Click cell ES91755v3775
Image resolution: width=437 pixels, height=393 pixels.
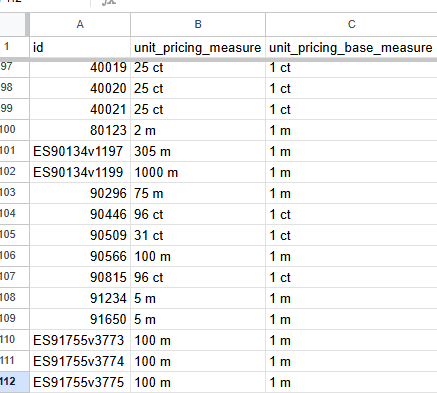pos(80,382)
